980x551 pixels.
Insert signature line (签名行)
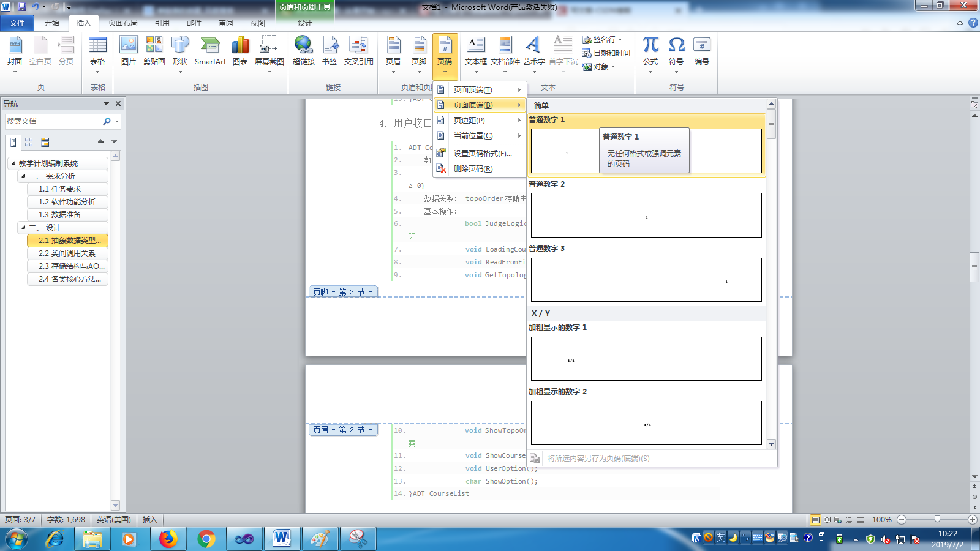601,39
